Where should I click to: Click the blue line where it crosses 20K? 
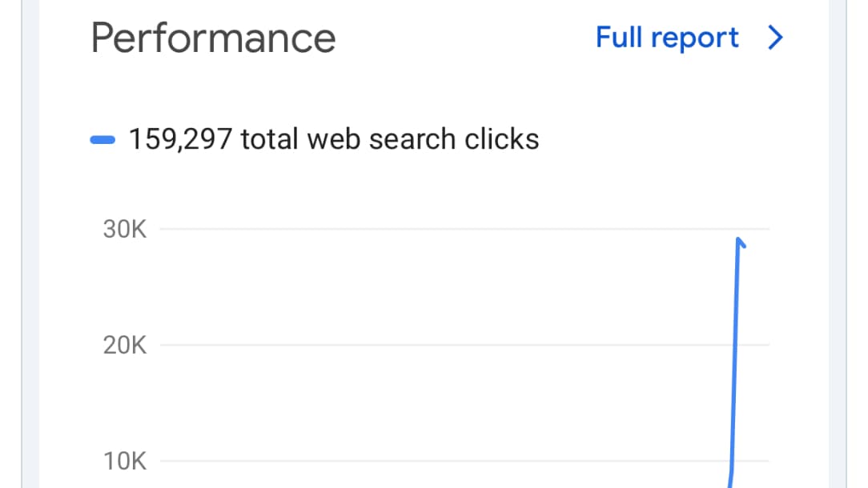[x=736, y=346]
